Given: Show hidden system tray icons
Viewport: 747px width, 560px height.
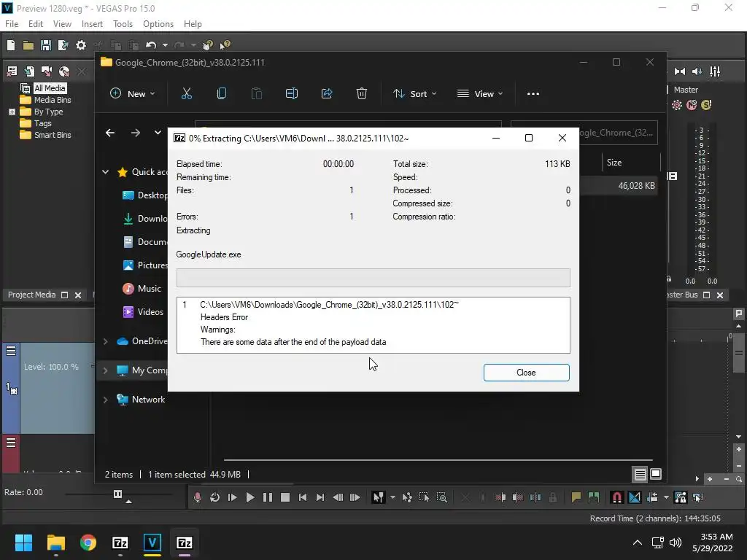Looking at the screenshot, I should coord(638,542).
